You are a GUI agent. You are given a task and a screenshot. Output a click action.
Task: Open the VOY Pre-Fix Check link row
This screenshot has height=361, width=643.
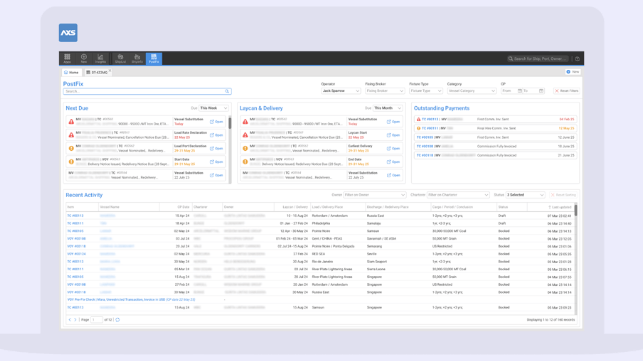click(131, 300)
